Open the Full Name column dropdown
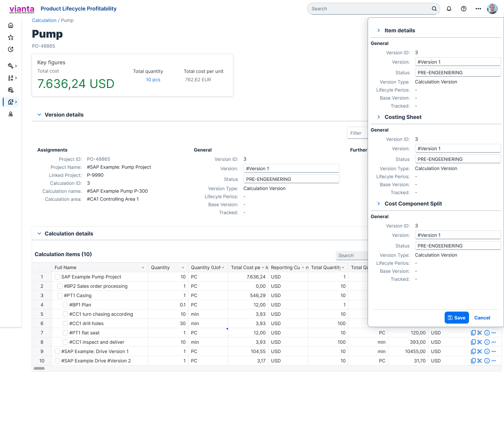The width and height of the screenshot is (504, 441). (143, 267)
